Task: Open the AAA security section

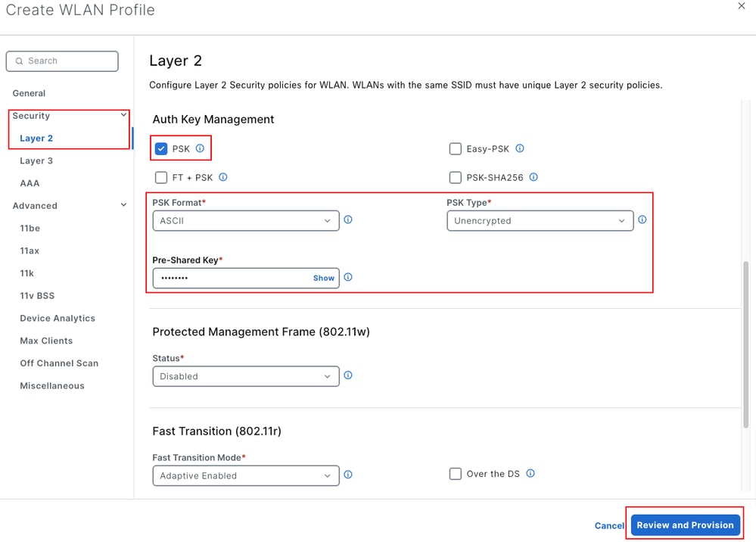Action: click(x=30, y=183)
